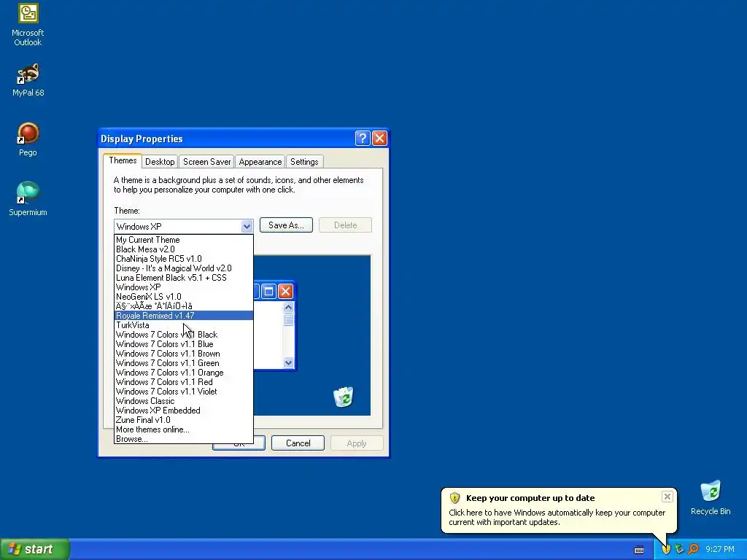Choose Windows 7 Colors v1.1 Red
This screenshot has height=560, width=747.
[x=183, y=382]
